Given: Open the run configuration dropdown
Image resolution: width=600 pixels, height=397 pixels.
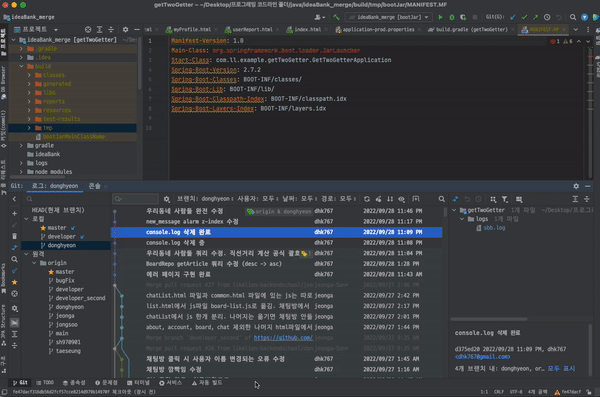Looking at the screenshot, I should click(389, 17).
